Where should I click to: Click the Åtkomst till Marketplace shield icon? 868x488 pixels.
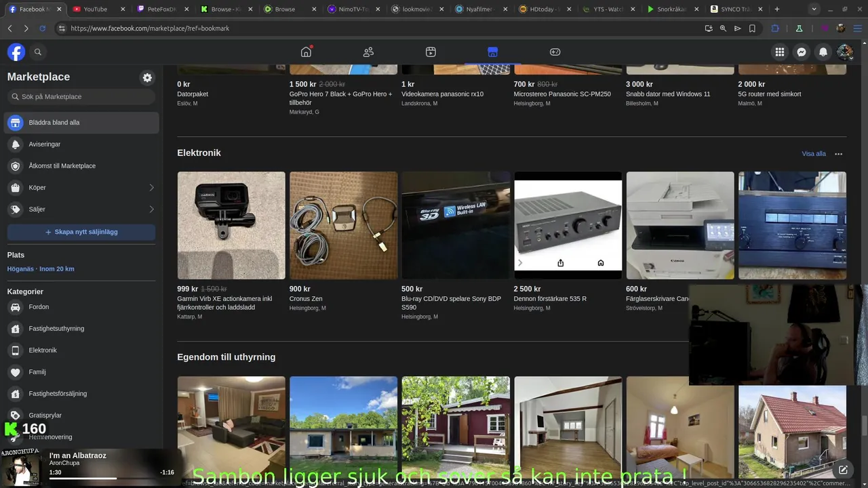pyautogui.click(x=16, y=166)
